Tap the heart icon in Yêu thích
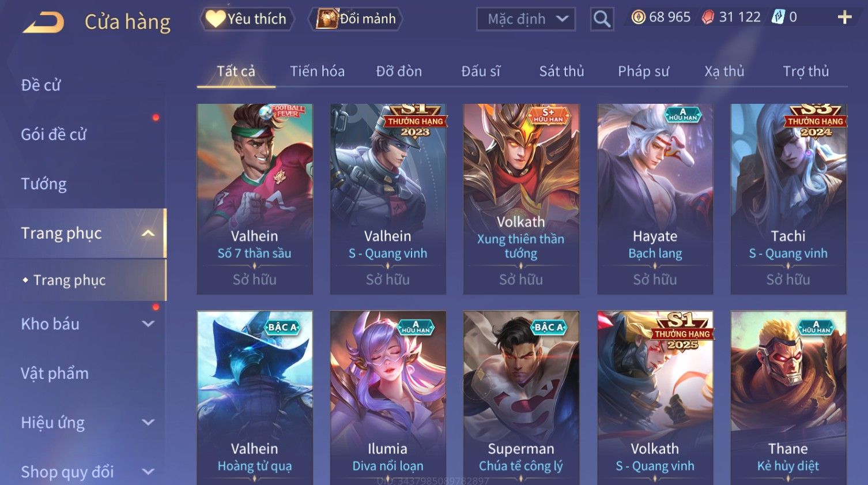The image size is (868, 485). click(x=216, y=19)
